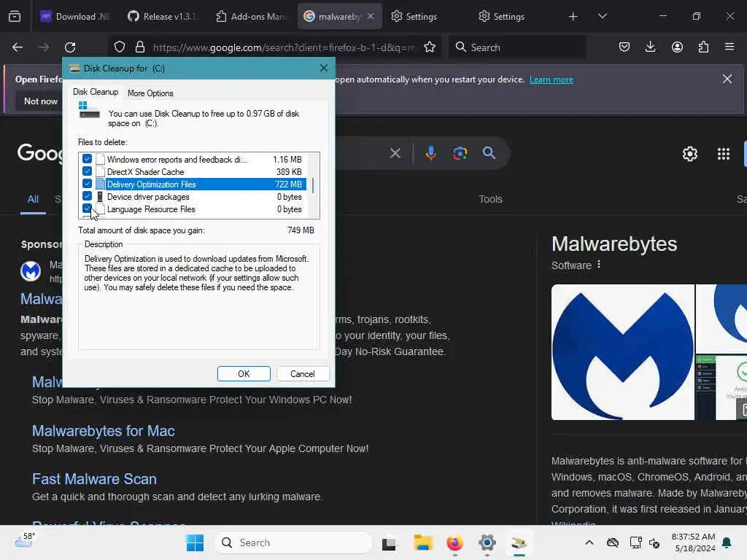The image size is (747, 560).
Task: Open large Malwarebytes logo image
Action: (x=623, y=352)
